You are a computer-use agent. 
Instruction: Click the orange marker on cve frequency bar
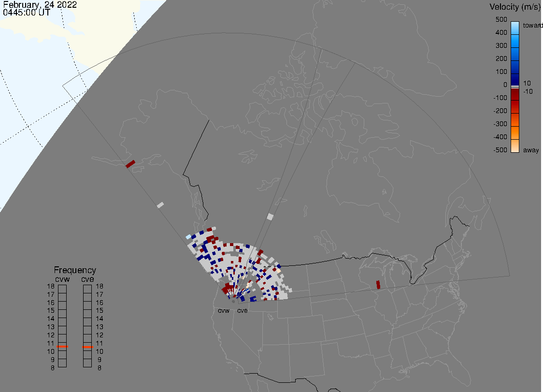pyautogui.click(x=87, y=347)
